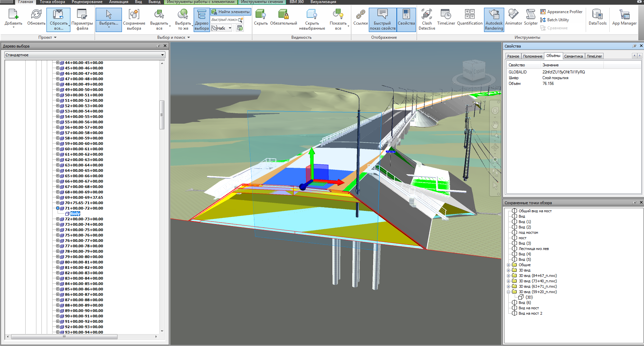Click Найти элементы button
Screen dimensions: 644x346
231,12
